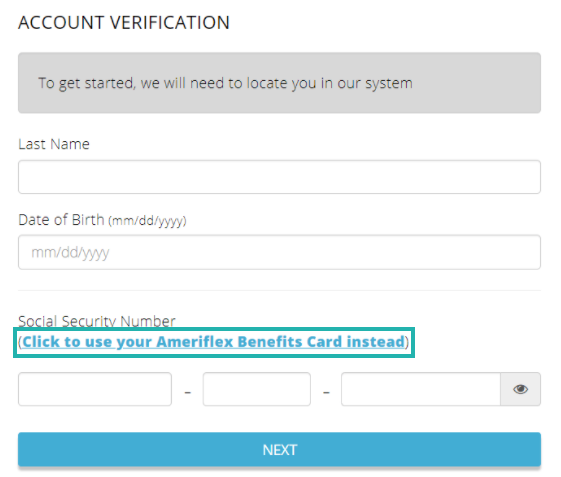This screenshot has height=477, width=561.
Task: Click the Date of Birth label
Action: click(61, 220)
